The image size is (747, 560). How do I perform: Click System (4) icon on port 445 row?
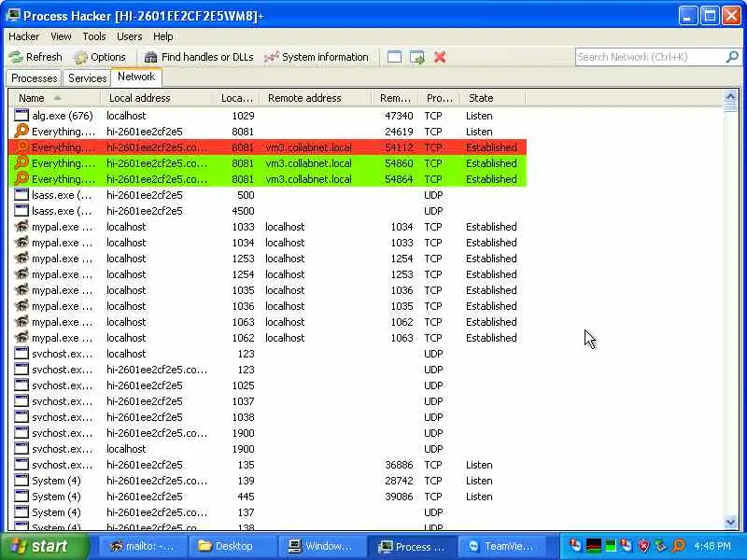click(x=21, y=497)
